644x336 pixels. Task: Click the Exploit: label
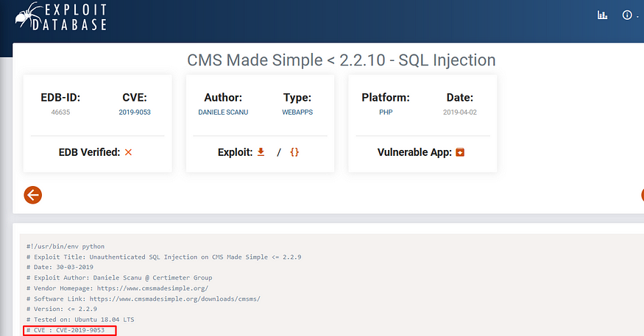[x=235, y=152]
